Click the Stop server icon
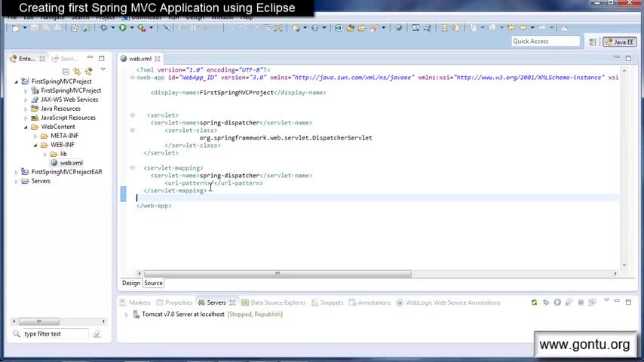 [x=581, y=302]
